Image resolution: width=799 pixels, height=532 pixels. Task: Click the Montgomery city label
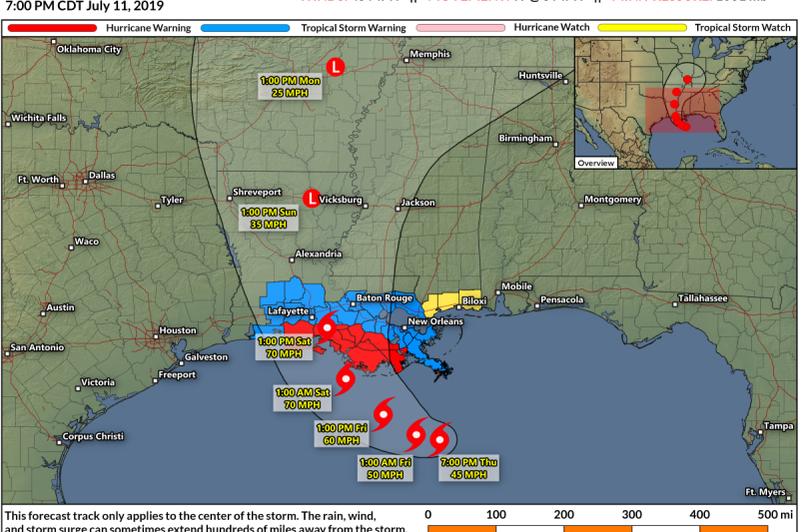click(x=612, y=199)
